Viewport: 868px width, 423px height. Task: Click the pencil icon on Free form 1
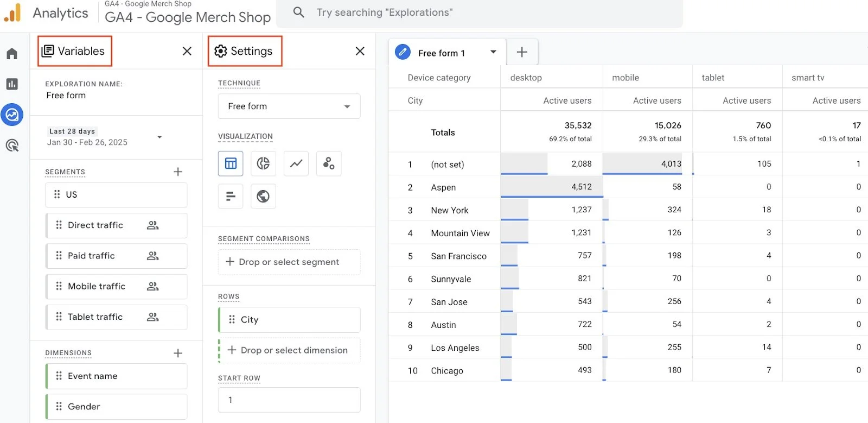[x=403, y=52]
